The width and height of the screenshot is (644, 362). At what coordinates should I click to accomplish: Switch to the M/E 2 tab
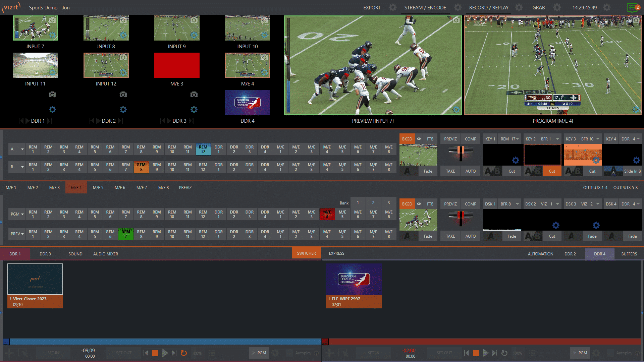tap(33, 188)
